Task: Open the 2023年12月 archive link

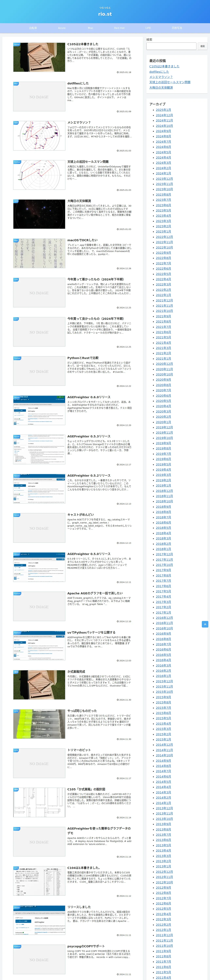Action: pos(164,179)
